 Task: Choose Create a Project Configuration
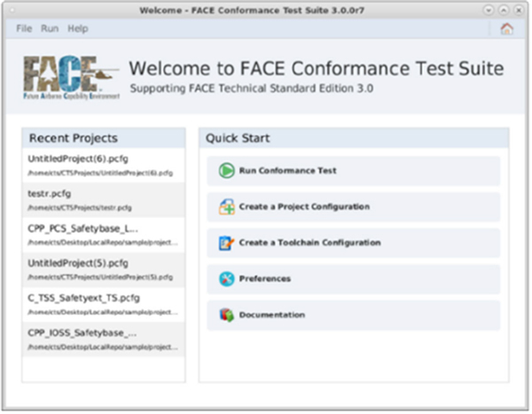click(304, 207)
